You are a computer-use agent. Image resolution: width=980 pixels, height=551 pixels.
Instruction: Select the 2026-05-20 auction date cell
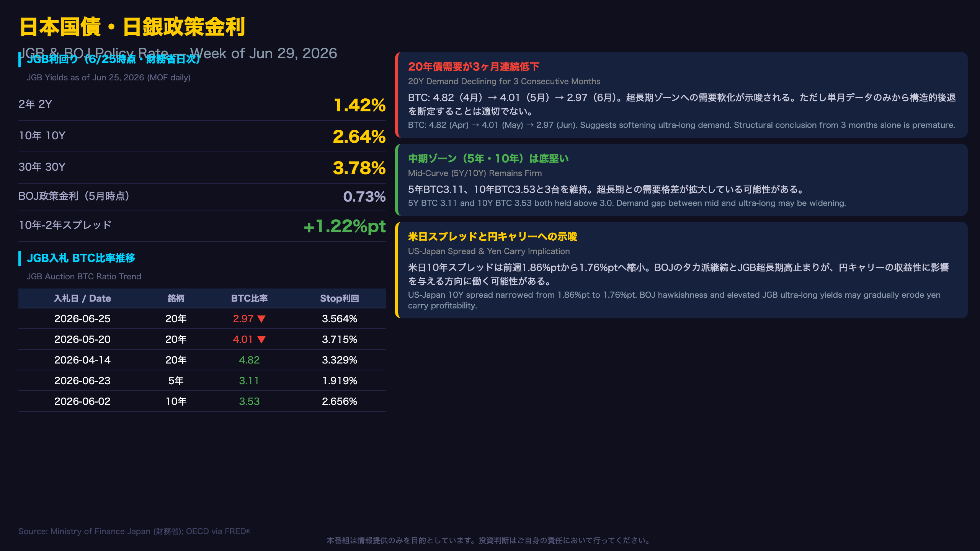pos(82,339)
